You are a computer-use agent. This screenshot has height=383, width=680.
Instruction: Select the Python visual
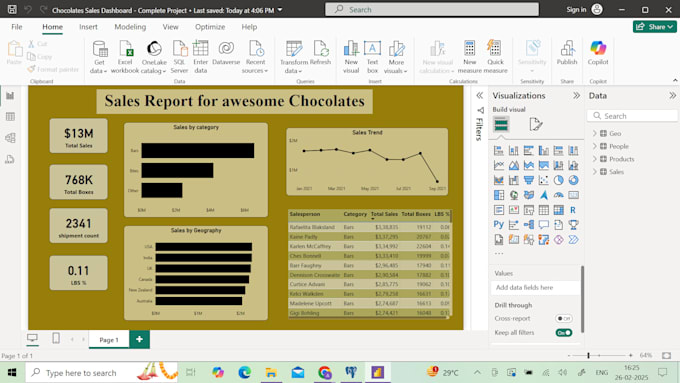pyautogui.click(x=499, y=225)
